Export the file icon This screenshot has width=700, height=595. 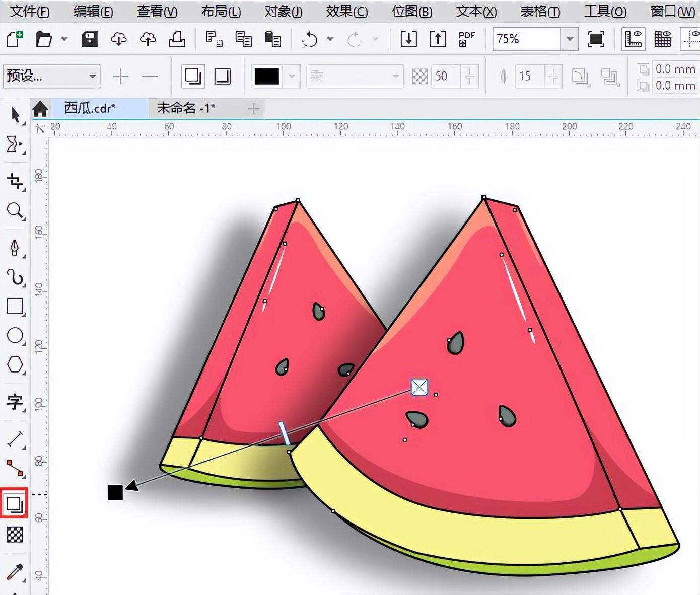tap(438, 39)
